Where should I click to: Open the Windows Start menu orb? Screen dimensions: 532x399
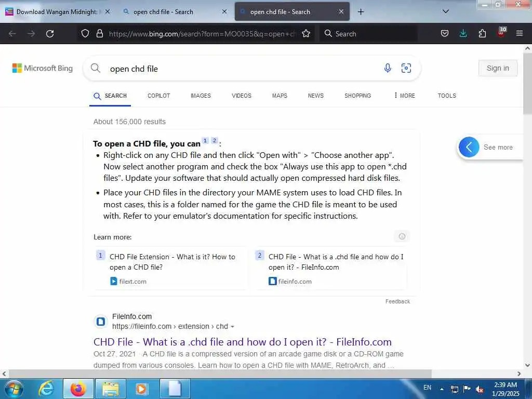pyautogui.click(x=13, y=389)
